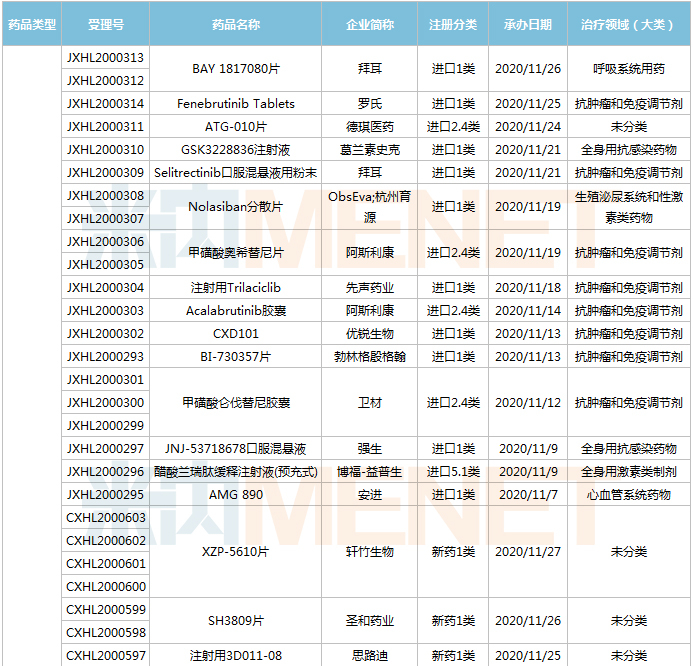Click the 药品名称 column header
693x666 pixels.
click(x=235, y=24)
